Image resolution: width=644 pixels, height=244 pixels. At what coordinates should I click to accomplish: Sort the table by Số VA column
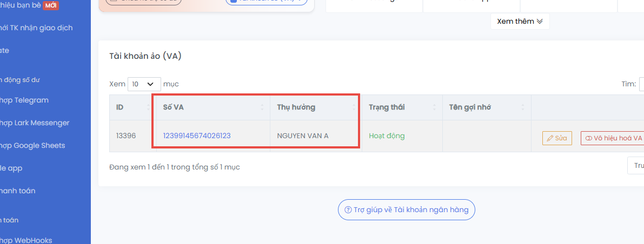[211, 107]
